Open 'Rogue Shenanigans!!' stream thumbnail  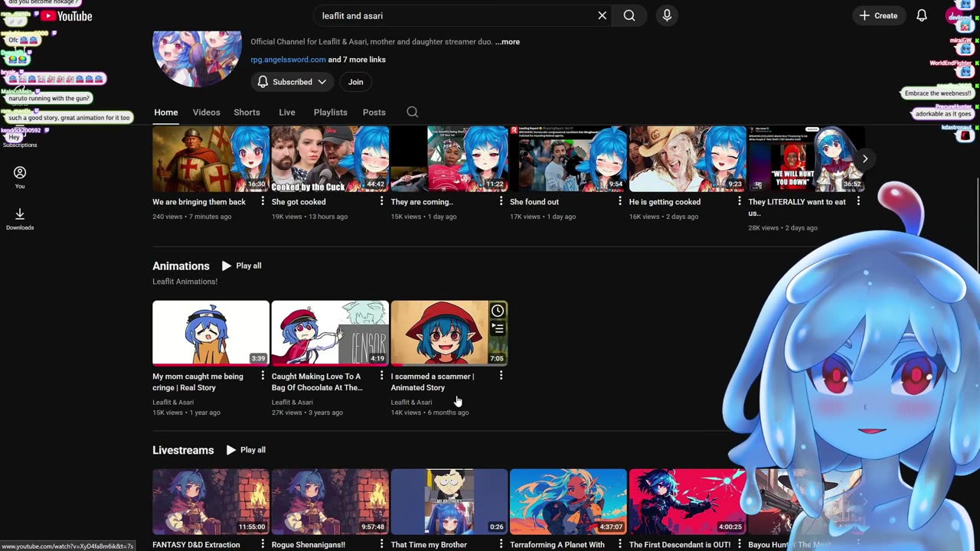330,501
